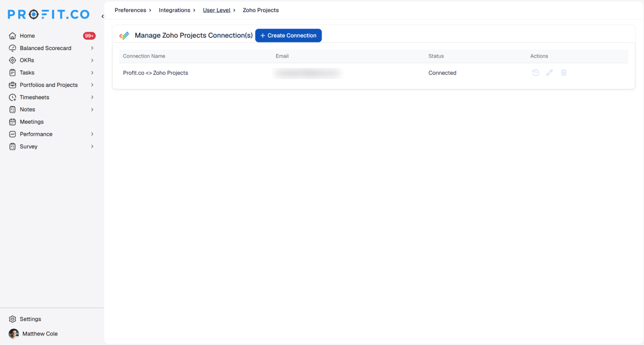
Task: Click the Email column header
Action: [282, 56]
